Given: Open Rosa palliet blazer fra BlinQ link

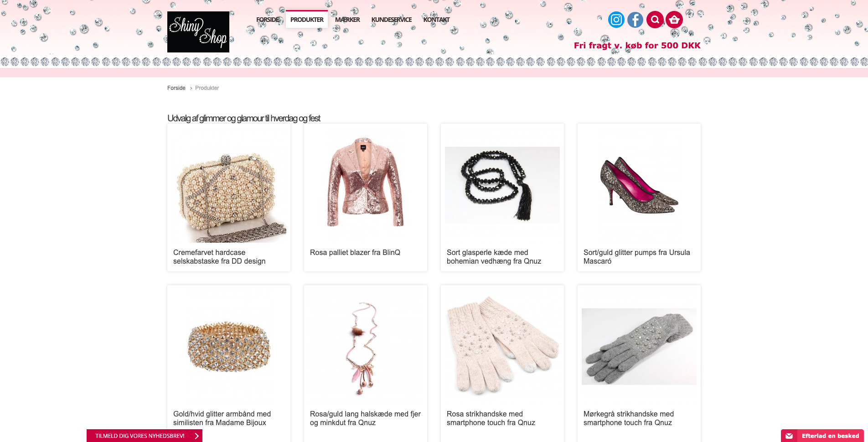Looking at the screenshot, I should (x=355, y=253).
